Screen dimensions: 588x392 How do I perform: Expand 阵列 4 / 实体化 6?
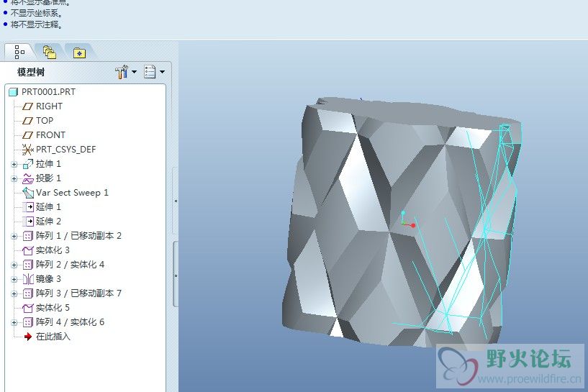(x=14, y=322)
